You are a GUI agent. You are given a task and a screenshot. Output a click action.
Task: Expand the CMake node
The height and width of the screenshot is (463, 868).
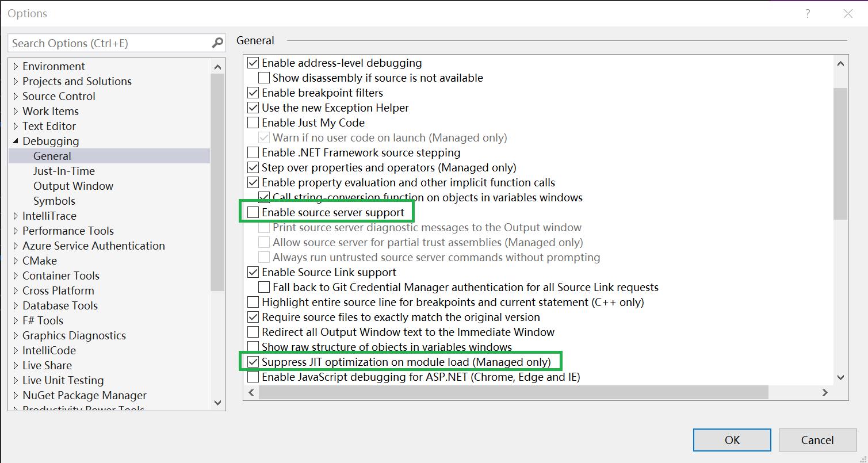[x=16, y=261]
